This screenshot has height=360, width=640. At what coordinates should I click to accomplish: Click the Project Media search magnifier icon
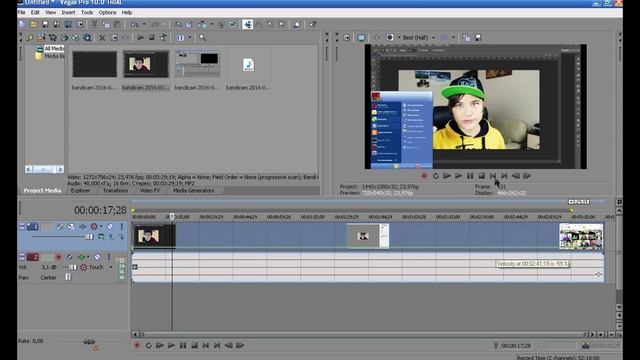click(202, 38)
